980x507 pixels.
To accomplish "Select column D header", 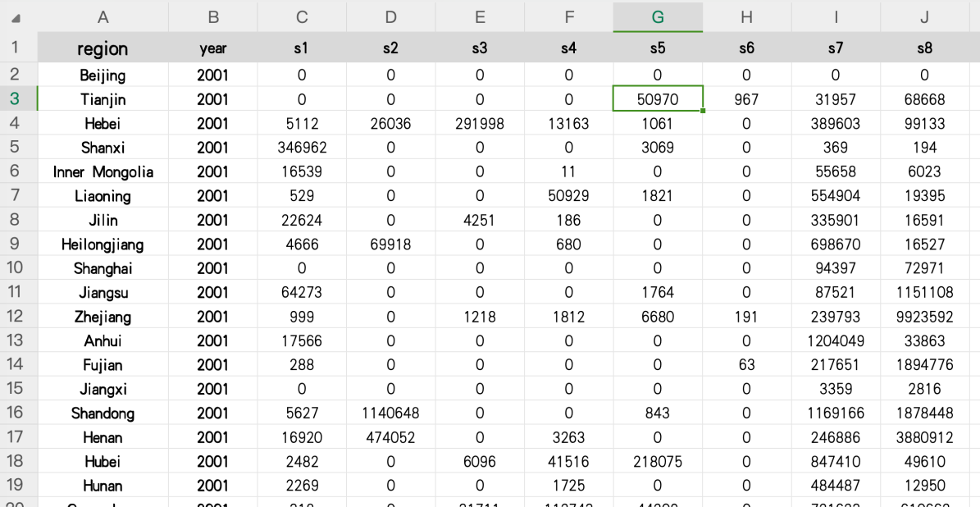I will coord(390,17).
